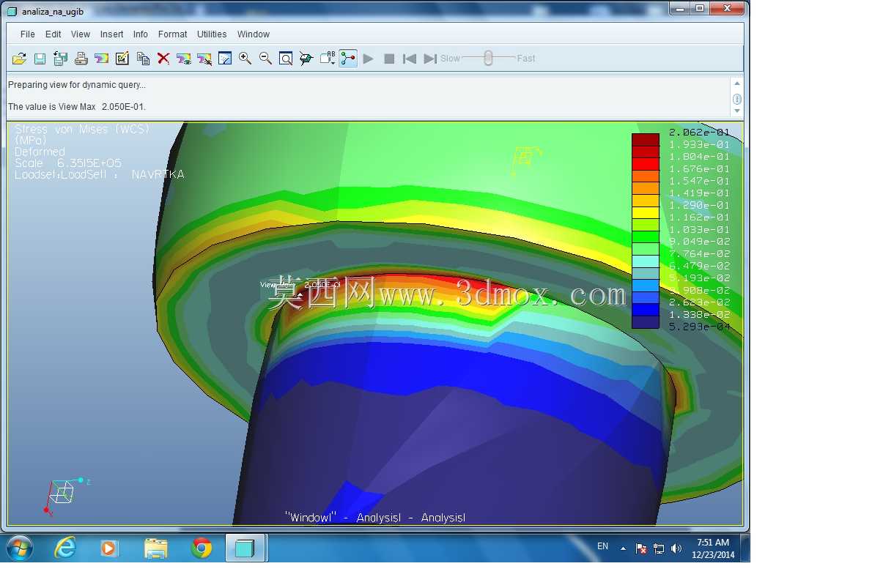Open a result file with the folder icon
Image resolution: width=894 pixels, height=588 pixels.
(20, 59)
